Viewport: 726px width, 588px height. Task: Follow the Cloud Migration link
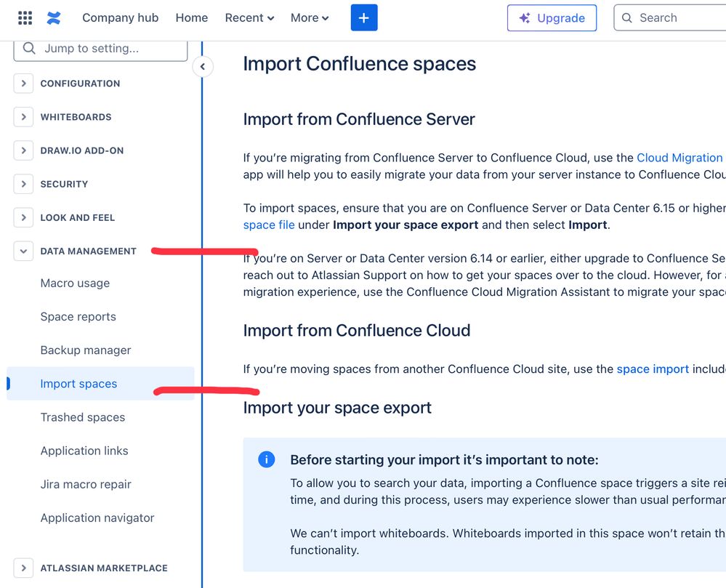pyautogui.click(x=681, y=158)
